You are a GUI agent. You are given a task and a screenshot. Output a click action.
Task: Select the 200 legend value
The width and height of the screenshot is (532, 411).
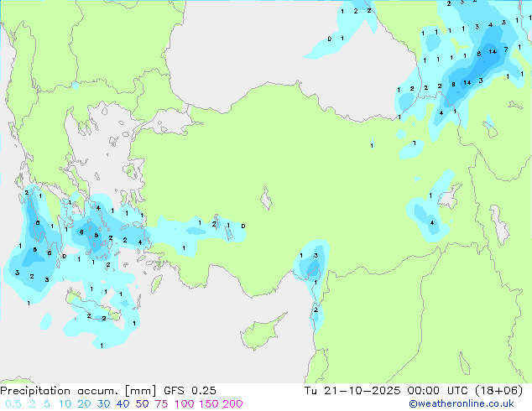[x=232, y=404]
